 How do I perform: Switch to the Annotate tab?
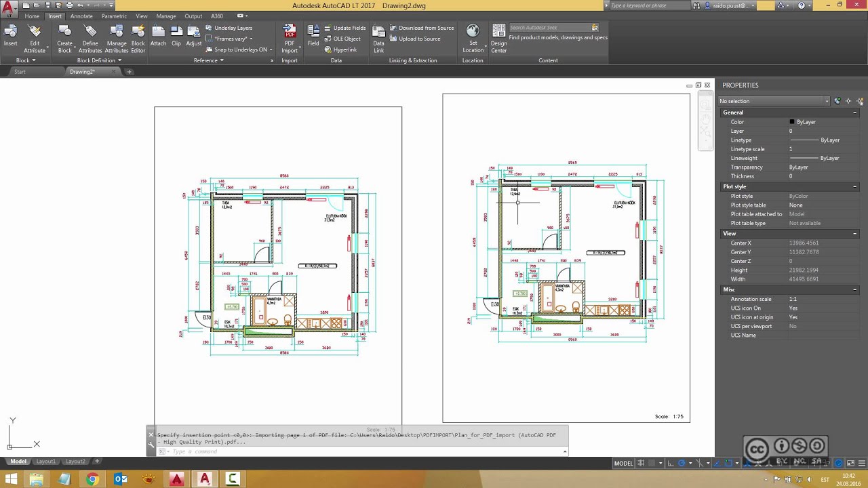click(x=81, y=16)
